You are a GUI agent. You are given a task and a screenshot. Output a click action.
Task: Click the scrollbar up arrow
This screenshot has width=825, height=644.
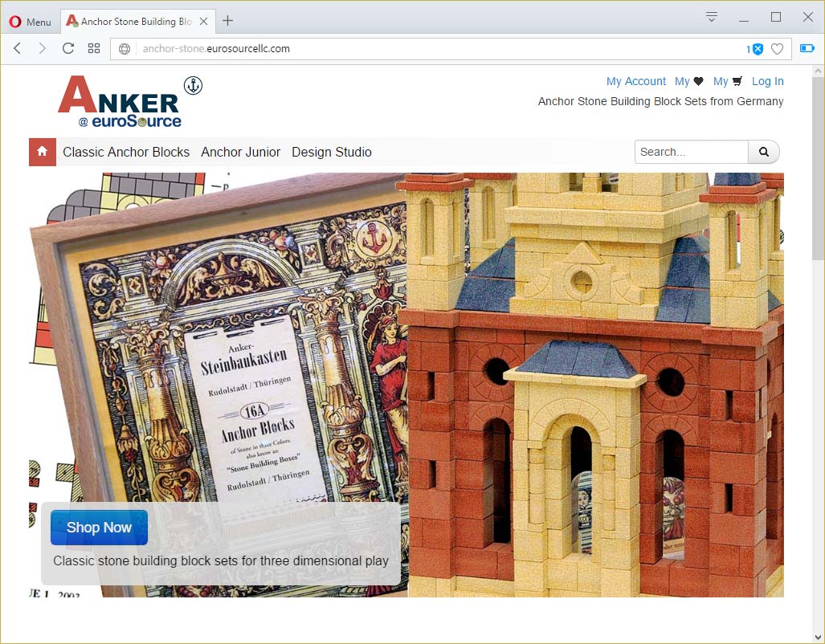pyautogui.click(x=818, y=71)
